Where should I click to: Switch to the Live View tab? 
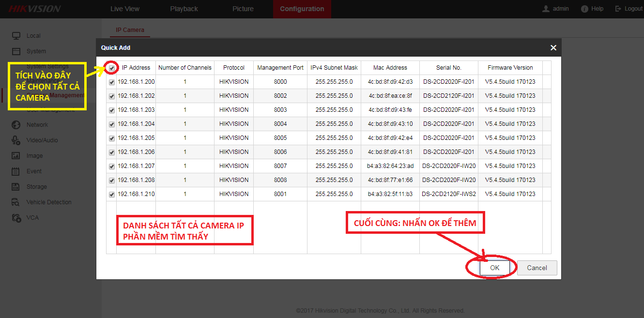click(x=125, y=9)
